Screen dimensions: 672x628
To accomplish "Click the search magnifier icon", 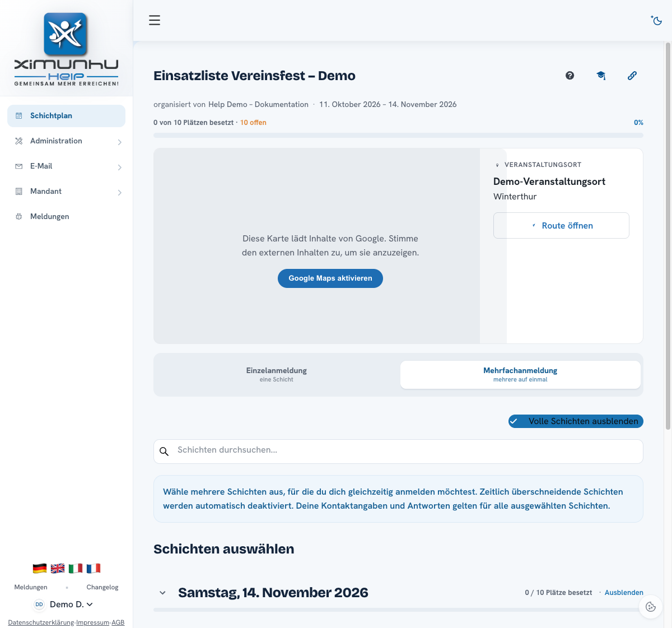I will point(164,452).
